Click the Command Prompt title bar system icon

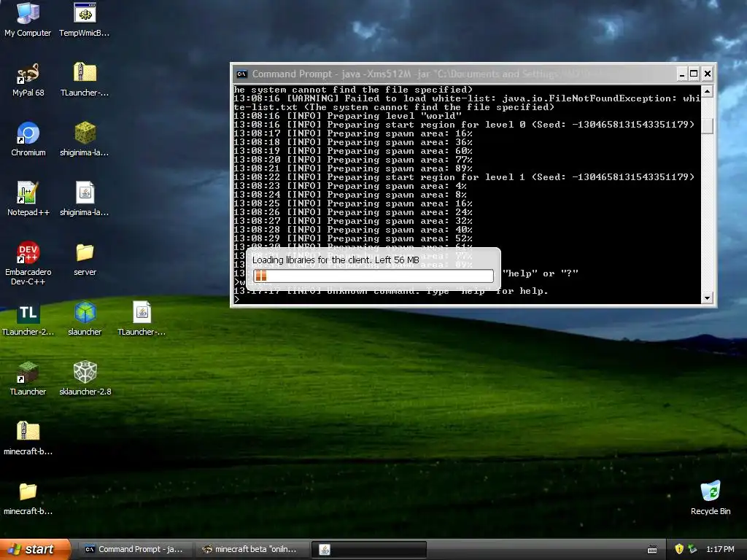(242, 74)
